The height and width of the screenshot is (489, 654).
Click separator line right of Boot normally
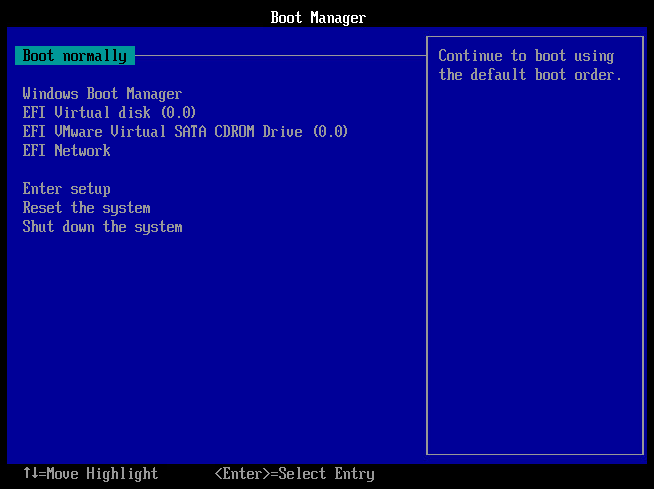click(280, 56)
